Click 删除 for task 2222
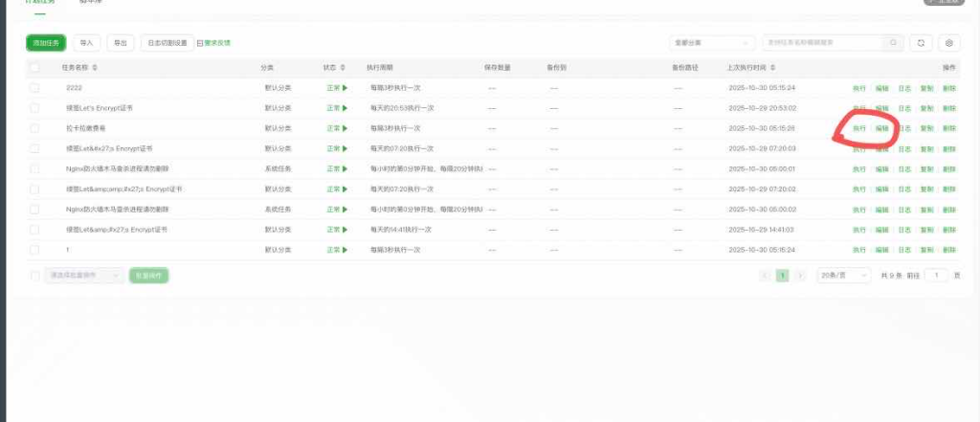Screen dimensions: 980x422 pyautogui.click(x=949, y=88)
